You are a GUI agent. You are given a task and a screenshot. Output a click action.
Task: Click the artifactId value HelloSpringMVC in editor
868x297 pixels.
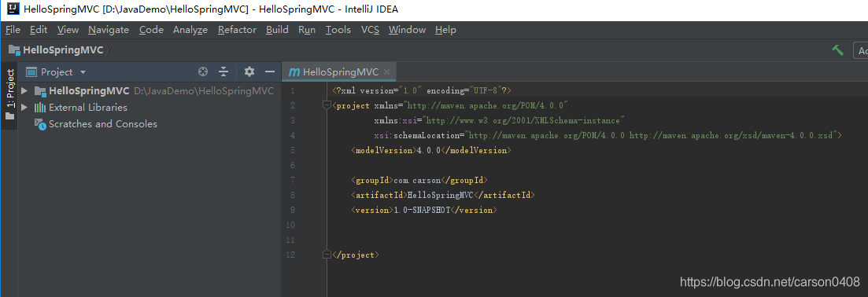coord(440,195)
